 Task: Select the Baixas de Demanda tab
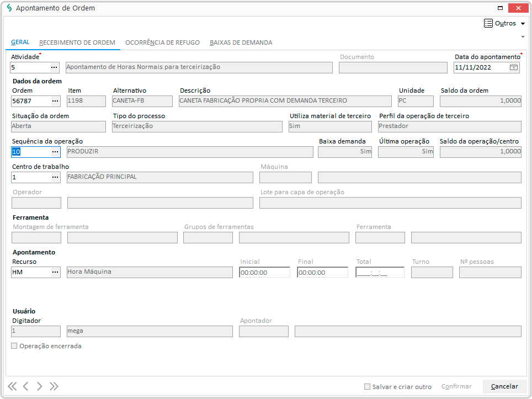tap(241, 42)
